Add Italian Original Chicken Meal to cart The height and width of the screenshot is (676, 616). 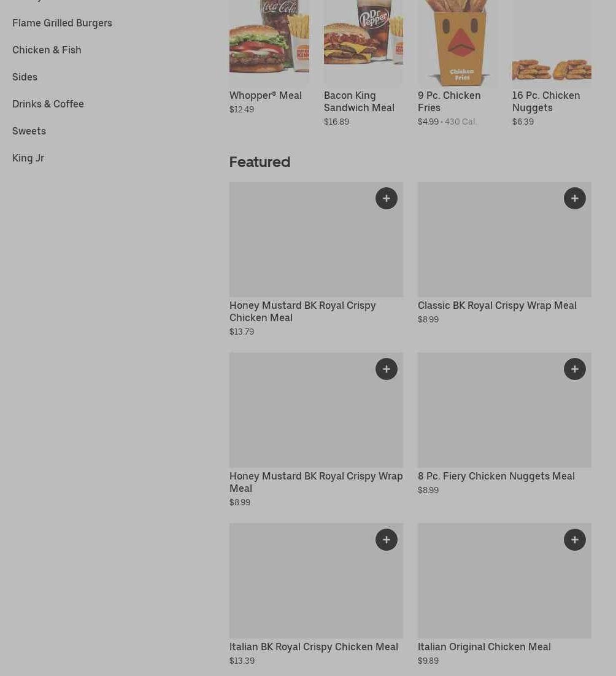pyautogui.click(x=575, y=540)
